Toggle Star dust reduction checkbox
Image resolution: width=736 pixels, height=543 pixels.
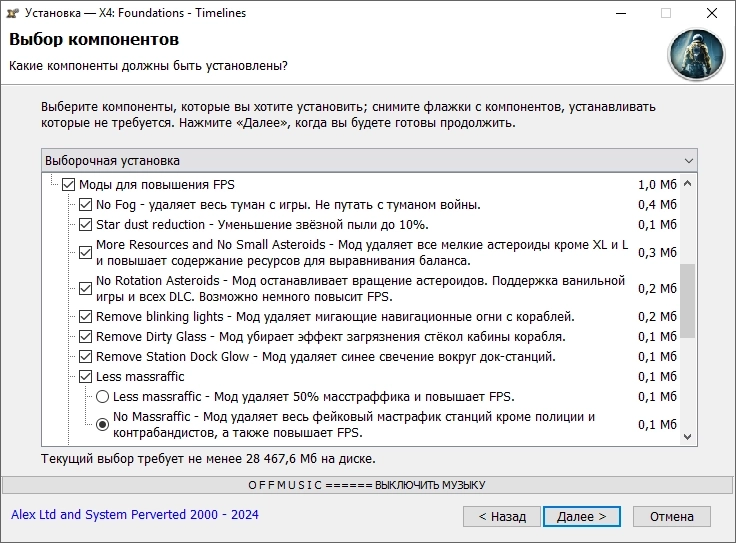[85, 225]
